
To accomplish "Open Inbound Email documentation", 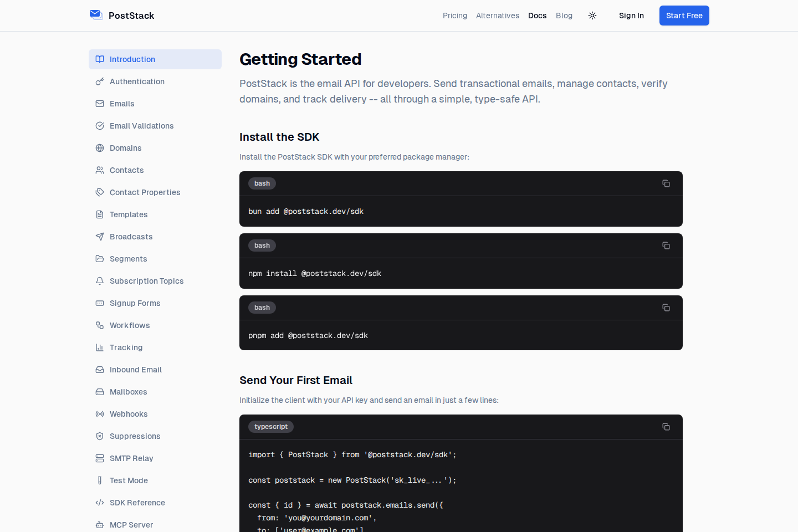I will [155, 370].
